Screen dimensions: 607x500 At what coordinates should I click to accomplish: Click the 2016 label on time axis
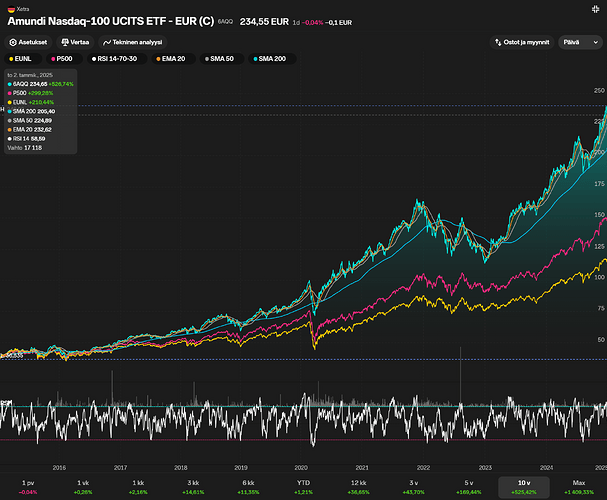pos(59,467)
